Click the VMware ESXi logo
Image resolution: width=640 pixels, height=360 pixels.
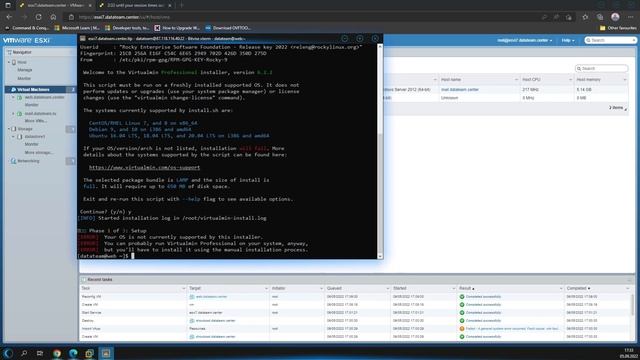[27, 40]
